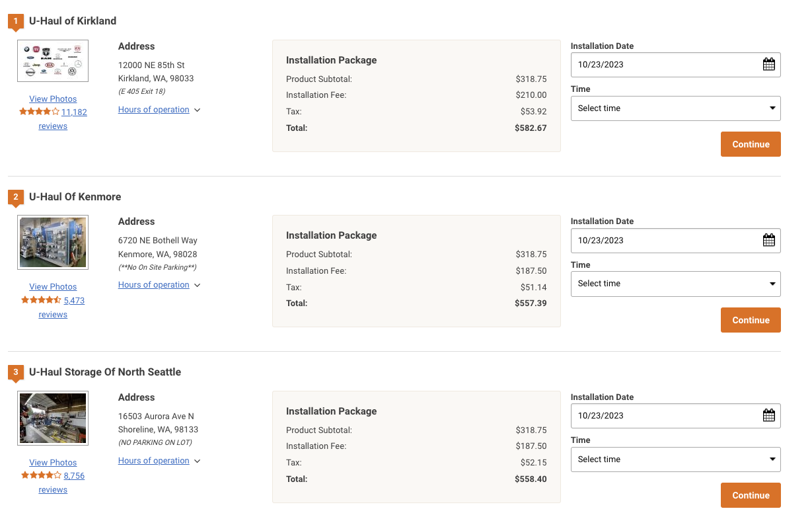The width and height of the screenshot is (812, 521).
Task: Click the NO PARKING ON LOT note
Action: click(155, 442)
